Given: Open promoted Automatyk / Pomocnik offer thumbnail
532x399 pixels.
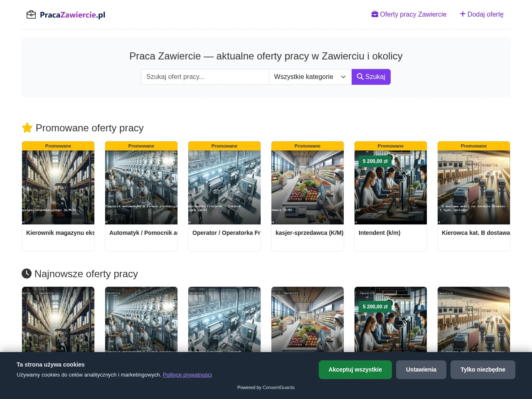Looking at the screenshot, I should 141,187.
